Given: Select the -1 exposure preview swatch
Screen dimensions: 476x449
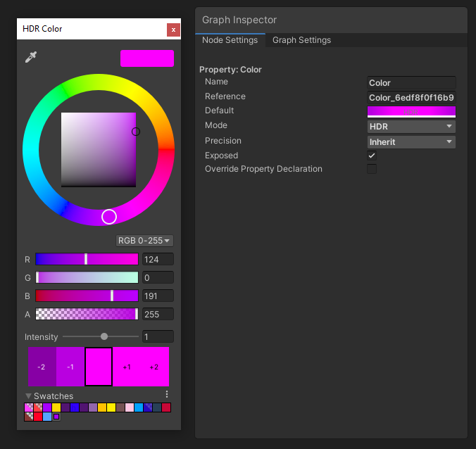Looking at the screenshot, I should [x=70, y=367].
